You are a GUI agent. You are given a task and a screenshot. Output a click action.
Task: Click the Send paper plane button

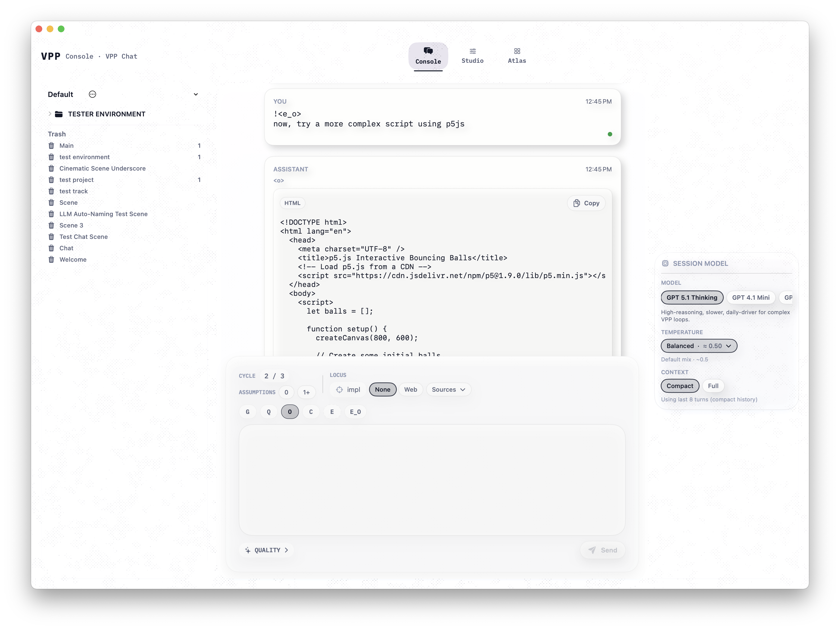point(603,550)
